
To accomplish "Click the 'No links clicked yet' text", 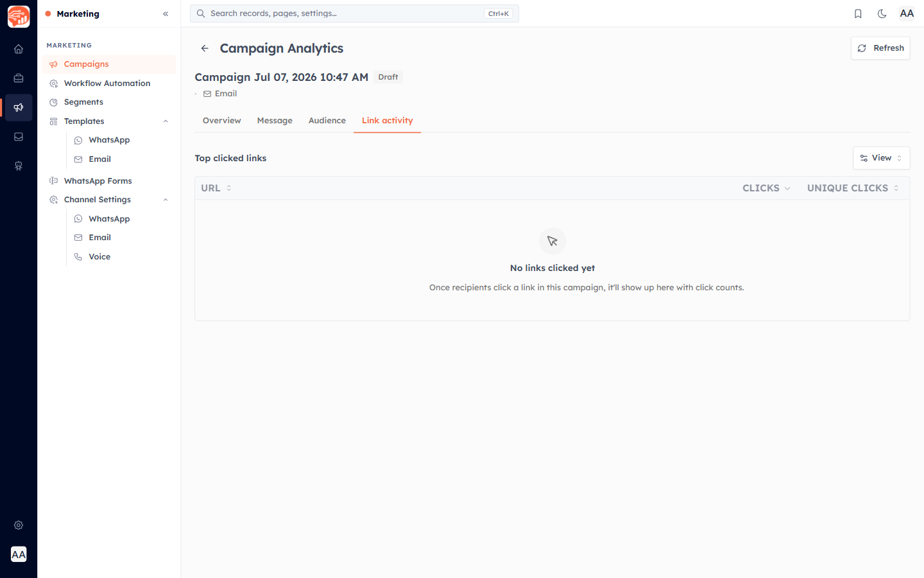I will click(552, 268).
